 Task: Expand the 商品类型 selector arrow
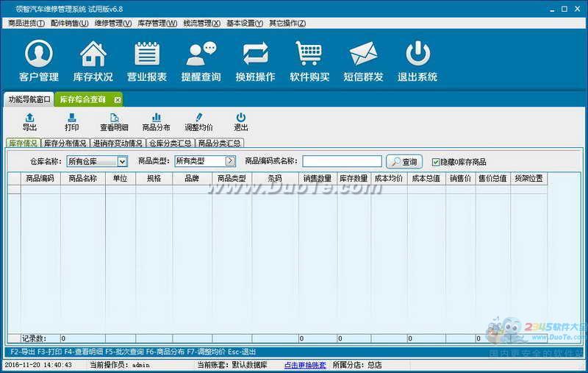tap(230, 161)
